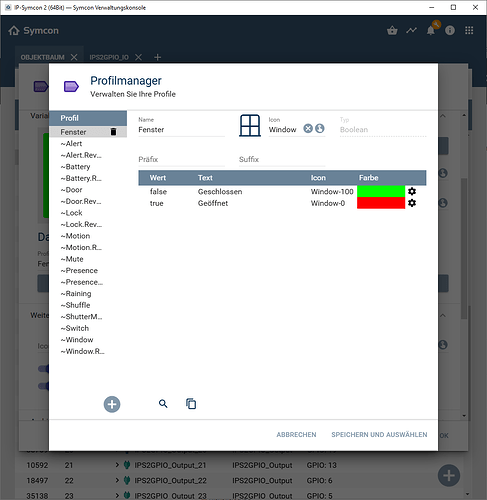
Task: Select the ~Door.Rev... profile
Action: click(x=81, y=201)
